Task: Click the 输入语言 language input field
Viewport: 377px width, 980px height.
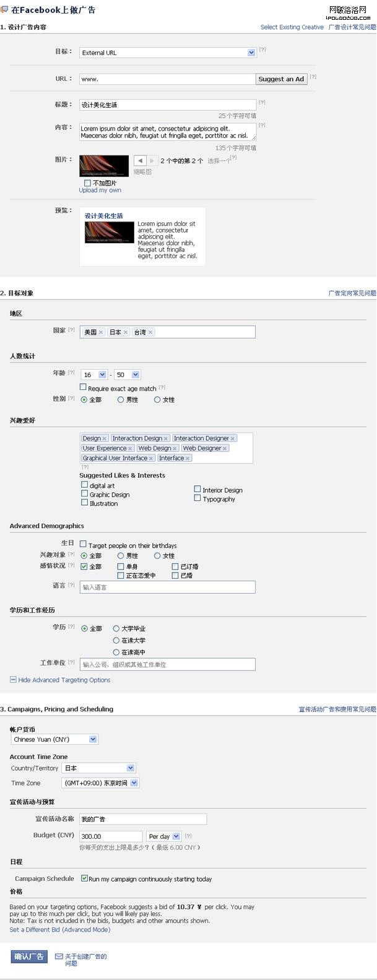Action: [x=167, y=587]
